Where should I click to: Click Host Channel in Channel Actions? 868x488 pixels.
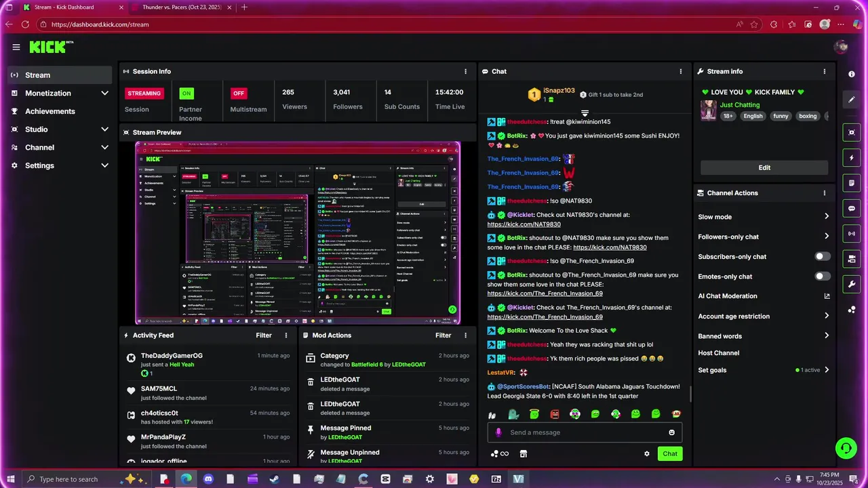(718, 353)
